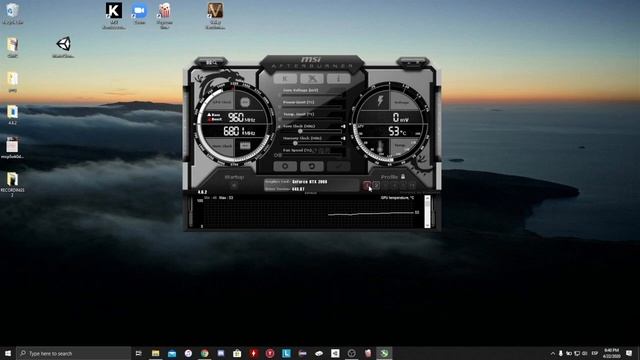Image resolution: width=640 pixels, height=360 pixels.
Task: Select profile slot 2 in Afterburner
Action: click(x=376, y=186)
